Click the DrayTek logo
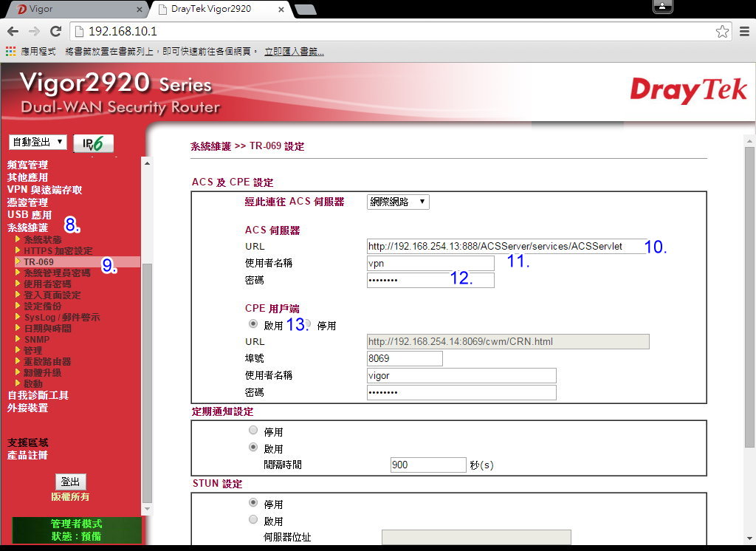The height and width of the screenshot is (551, 756). coord(688,90)
